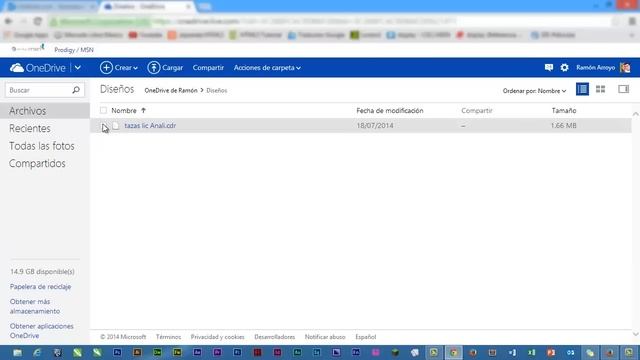Sort by the Tamaño column header
640x360 pixels.
pos(564,111)
